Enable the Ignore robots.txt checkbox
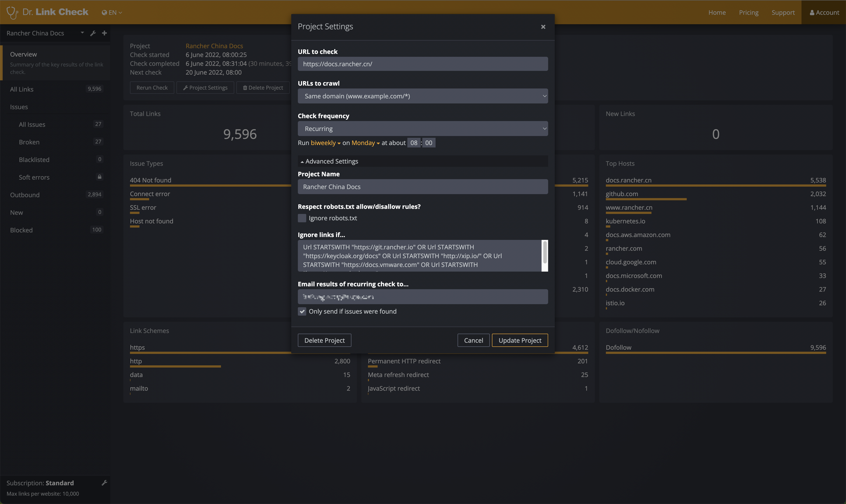846x504 pixels. click(x=302, y=218)
